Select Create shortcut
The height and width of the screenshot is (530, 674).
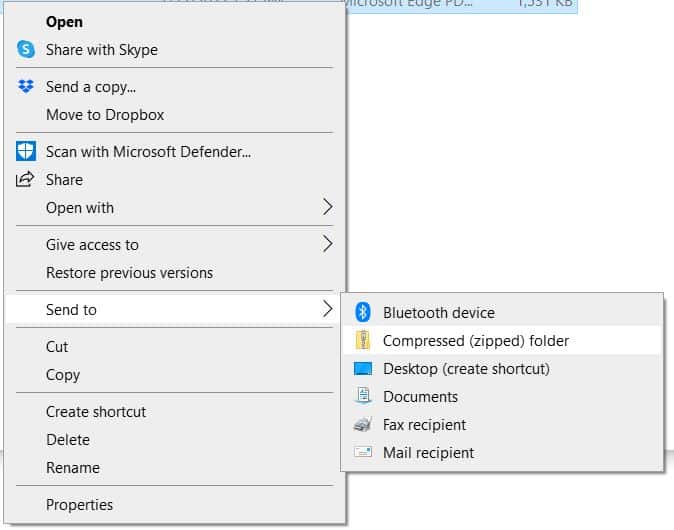click(175, 411)
